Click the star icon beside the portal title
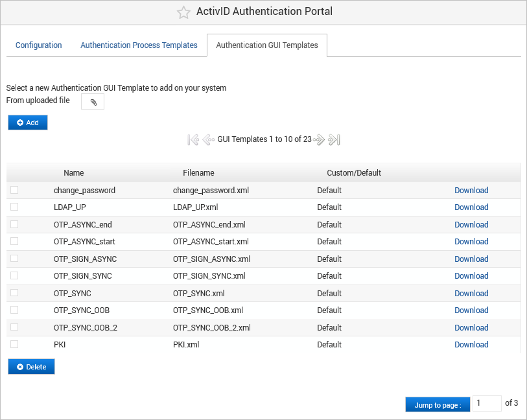This screenshot has height=420, width=527. (x=183, y=12)
